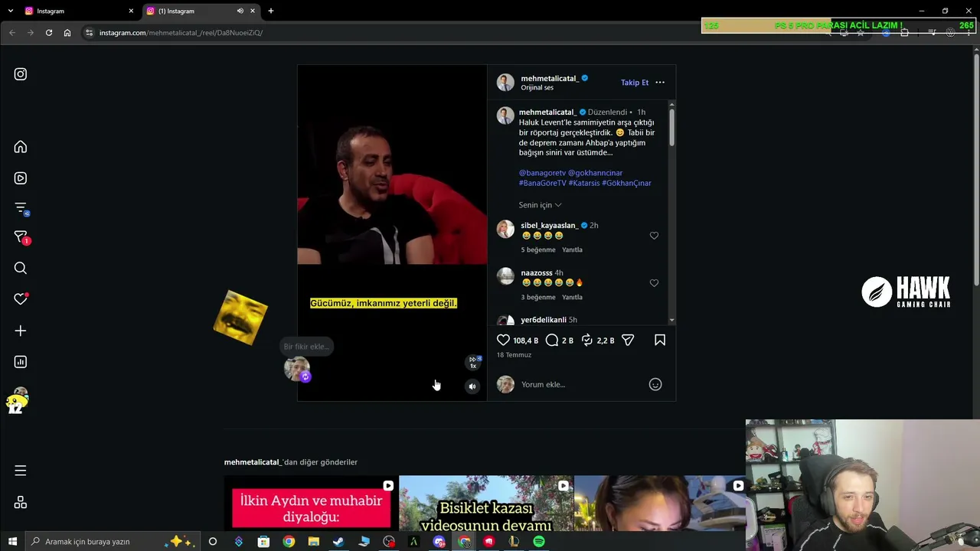Open Spotify from the taskbar
This screenshot has width=980, height=551.
click(539, 541)
